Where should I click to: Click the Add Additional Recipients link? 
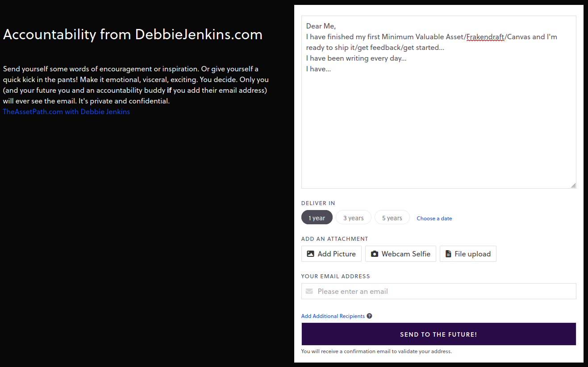pyautogui.click(x=333, y=316)
